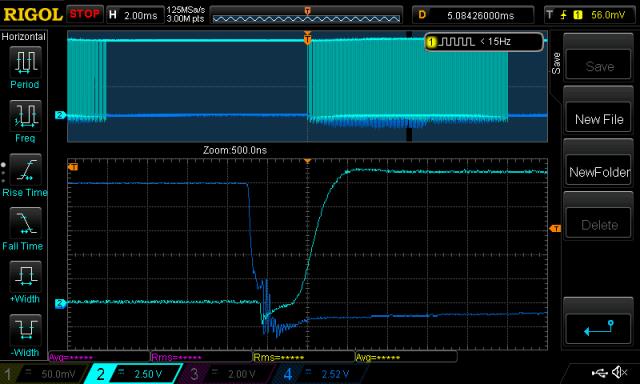Click the trigger level marker on right edge
640x384 pixels.
tap(556, 229)
